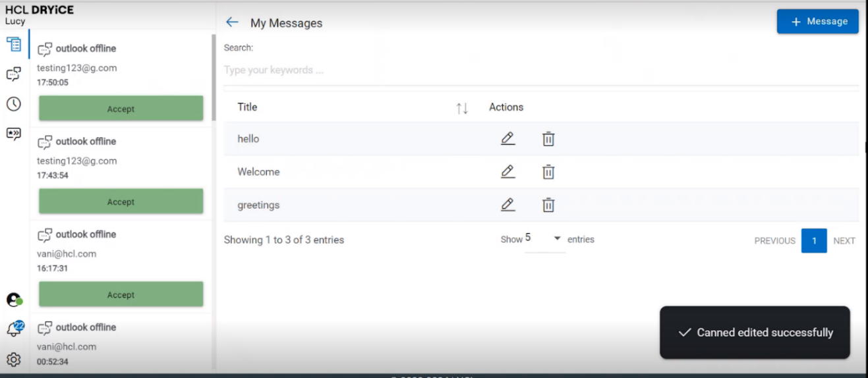This screenshot has height=378, width=868.
Task: Open the settings gear icon
Action: point(14,360)
